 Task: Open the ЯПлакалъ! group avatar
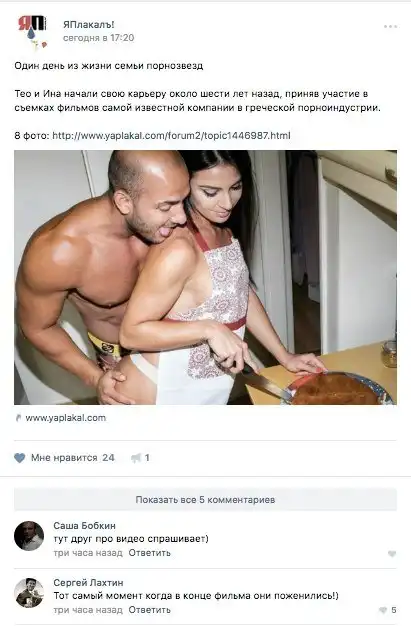tap(32, 32)
